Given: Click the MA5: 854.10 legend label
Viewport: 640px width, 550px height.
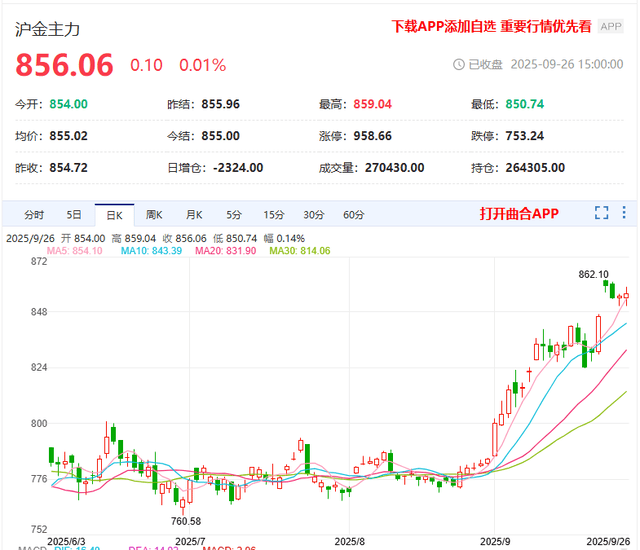Looking at the screenshot, I should point(74,251).
